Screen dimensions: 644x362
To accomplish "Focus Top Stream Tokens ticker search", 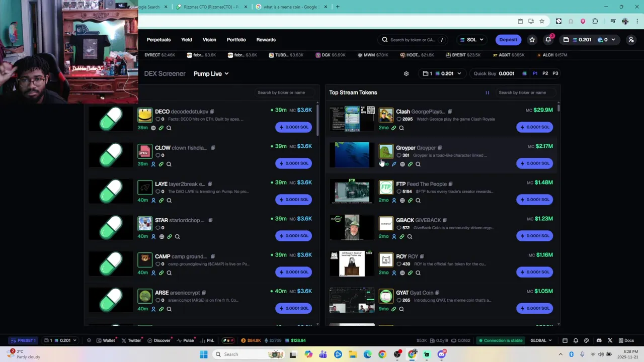I will point(526,93).
